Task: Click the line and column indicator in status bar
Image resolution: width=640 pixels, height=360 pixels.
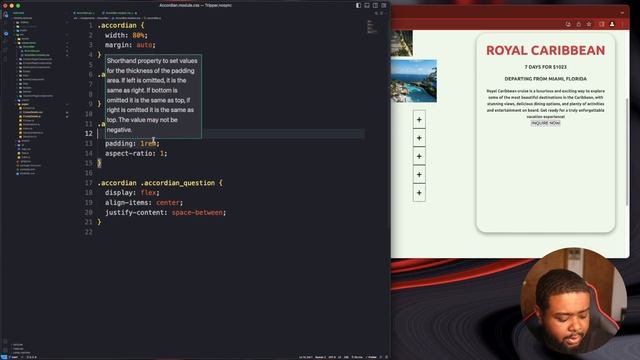Action: (x=305, y=357)
